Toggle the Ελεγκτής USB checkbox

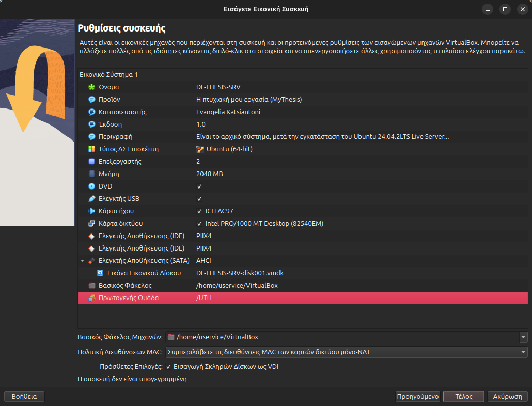tap(199, 199)
